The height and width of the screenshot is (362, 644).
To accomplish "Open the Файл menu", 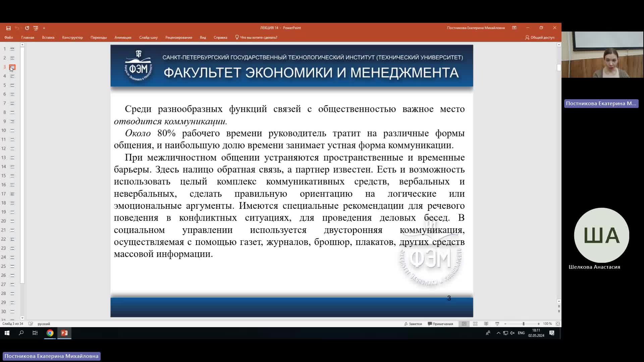I will point(9,38).
